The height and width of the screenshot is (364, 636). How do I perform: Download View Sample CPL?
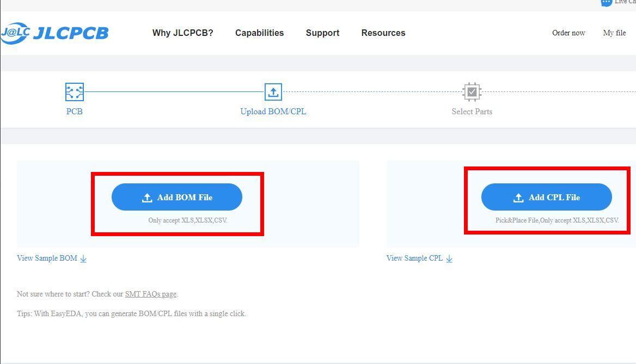419,258
